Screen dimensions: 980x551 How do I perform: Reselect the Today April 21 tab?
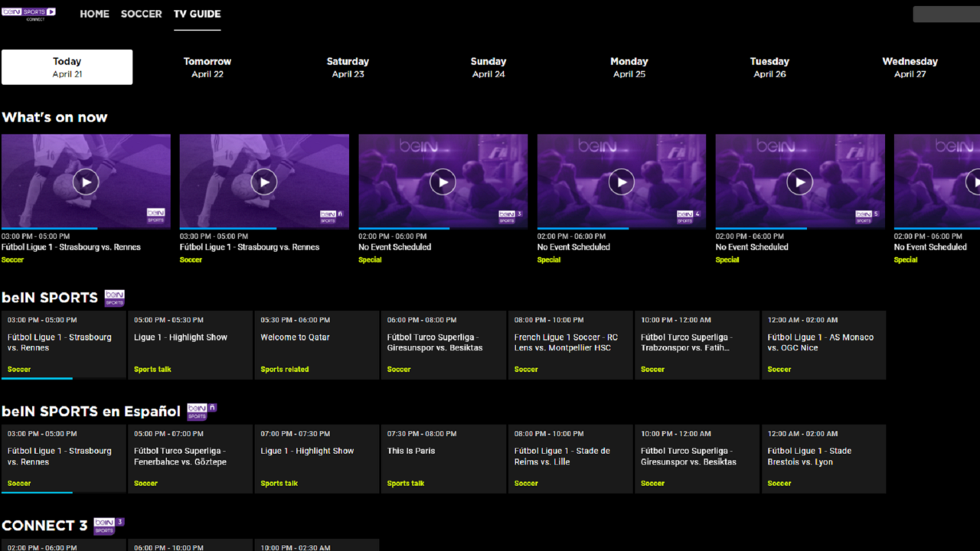(67, 67)
